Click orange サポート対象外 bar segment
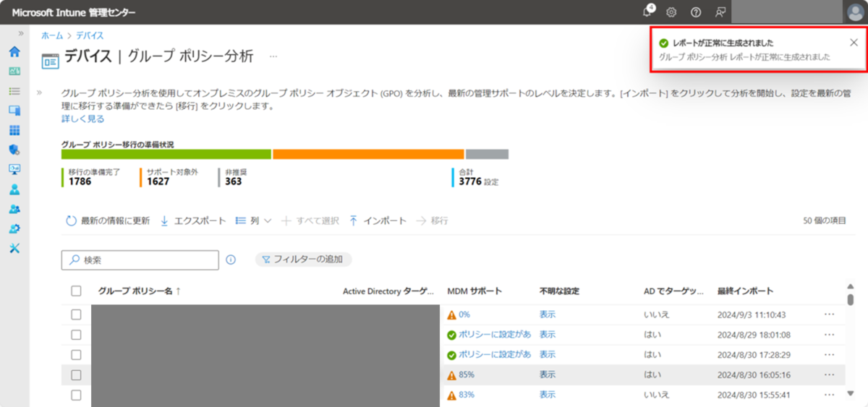The width and height of the screenshot is (868, 407). (x=368, y=154)
